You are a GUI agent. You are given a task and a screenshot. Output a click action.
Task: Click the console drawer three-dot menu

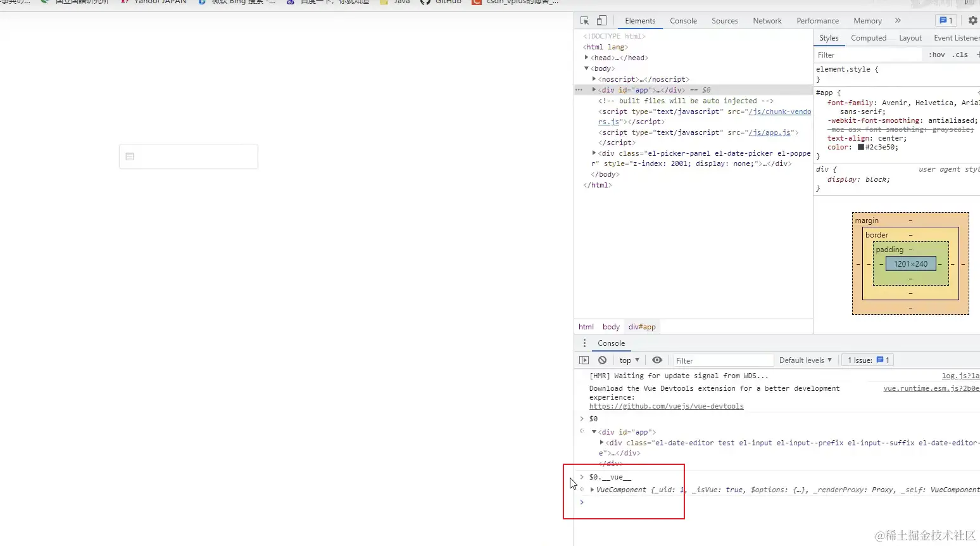(x=584, y=343)
